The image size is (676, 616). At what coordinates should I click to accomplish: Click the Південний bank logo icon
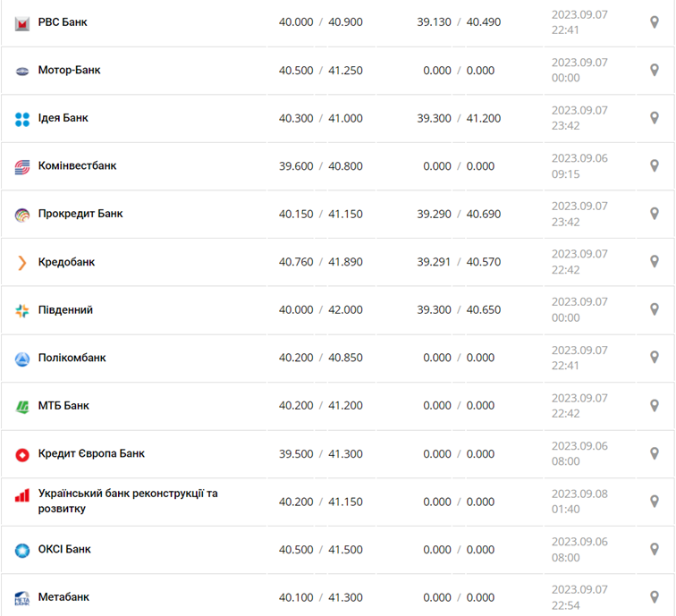tap(22, 311)
